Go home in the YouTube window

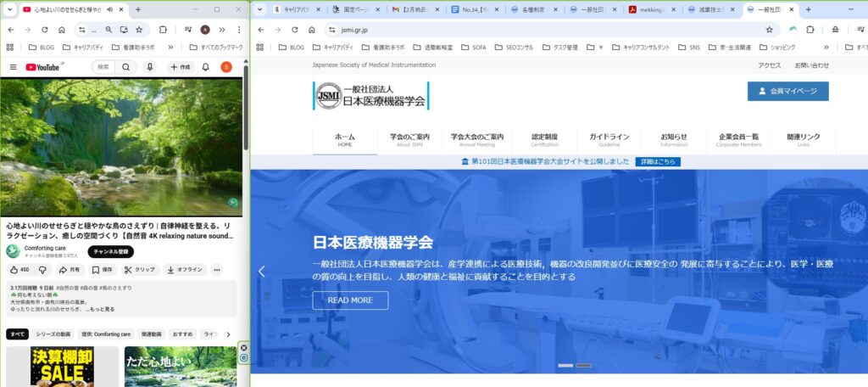click(61, 30)
